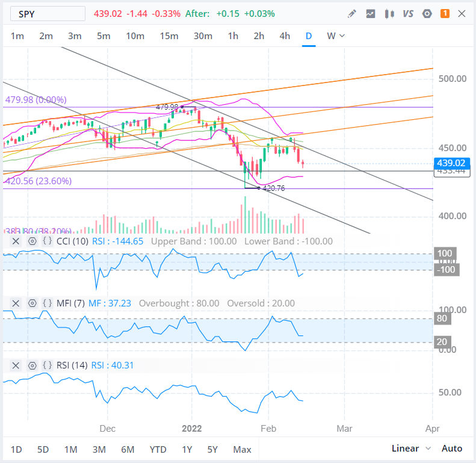Click the CCI (10) indicator label
This screenshot has width=476, height=463.
(x=73, y=241)
